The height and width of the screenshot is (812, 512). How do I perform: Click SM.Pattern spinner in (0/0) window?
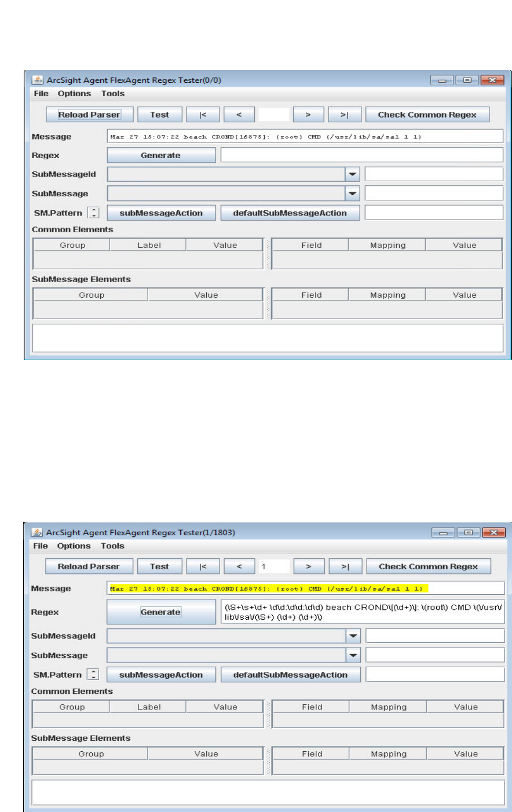(x=94, y=213)
